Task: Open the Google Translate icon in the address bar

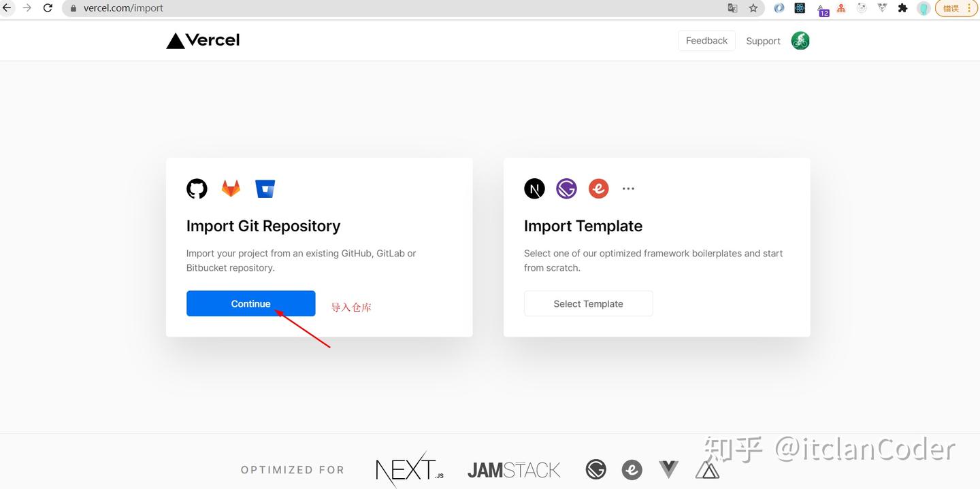Action: point(732,8)
